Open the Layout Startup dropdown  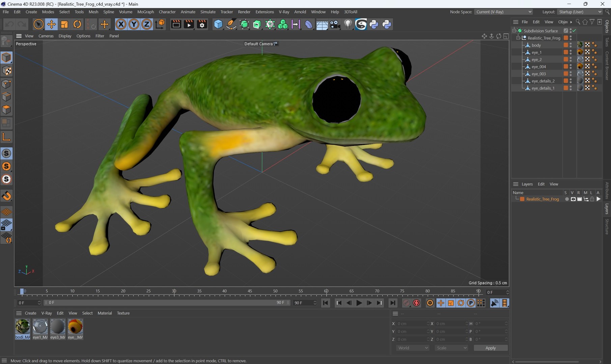(580, 12)
